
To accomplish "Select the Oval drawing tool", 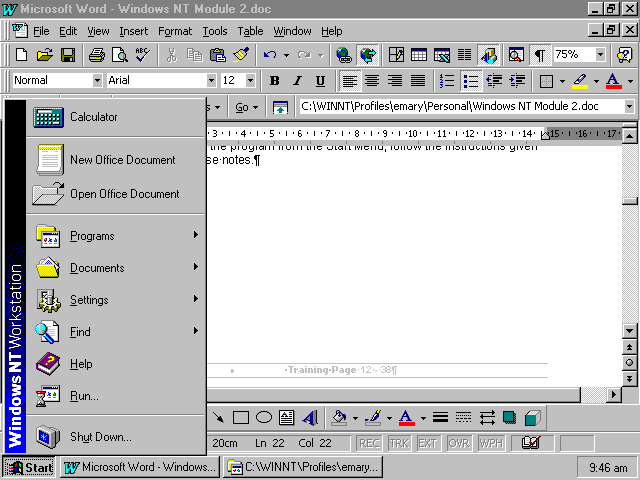I will [x=264, y=417].
